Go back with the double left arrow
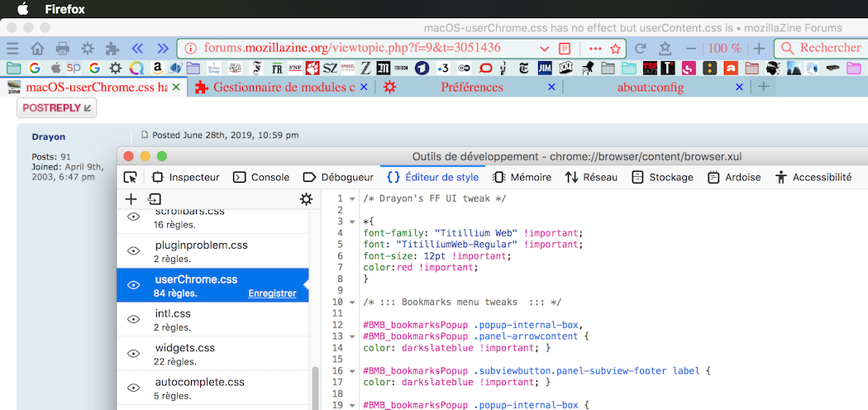This screenshot has height=410, width=868. pyautogui.click(x=137, y=48)
